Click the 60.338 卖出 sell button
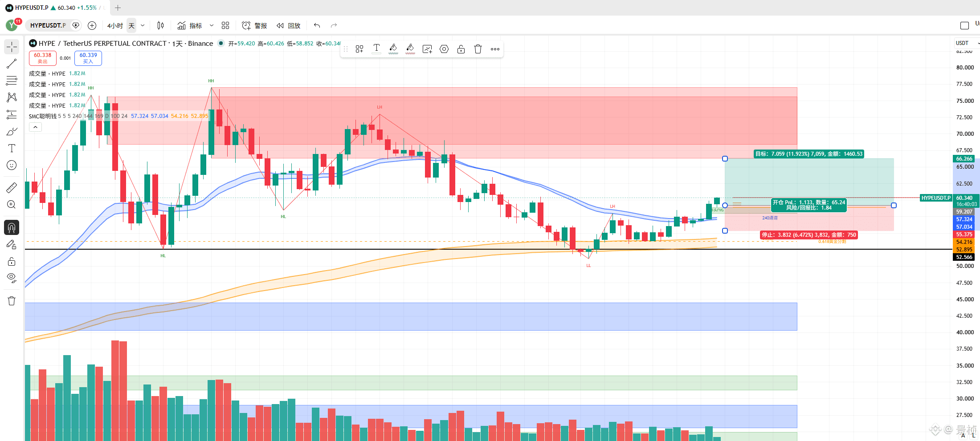Viewport: 980px width, 441px height. coord(43,58)
